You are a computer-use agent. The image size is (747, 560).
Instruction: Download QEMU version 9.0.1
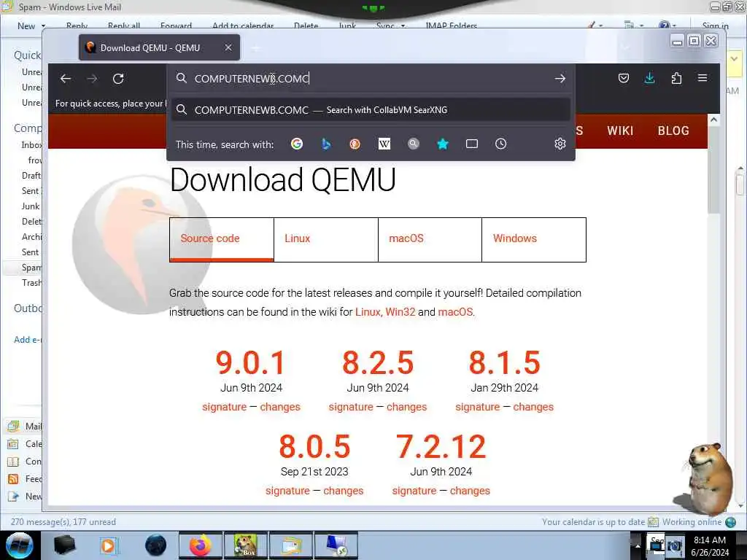(x=251, y=363)
